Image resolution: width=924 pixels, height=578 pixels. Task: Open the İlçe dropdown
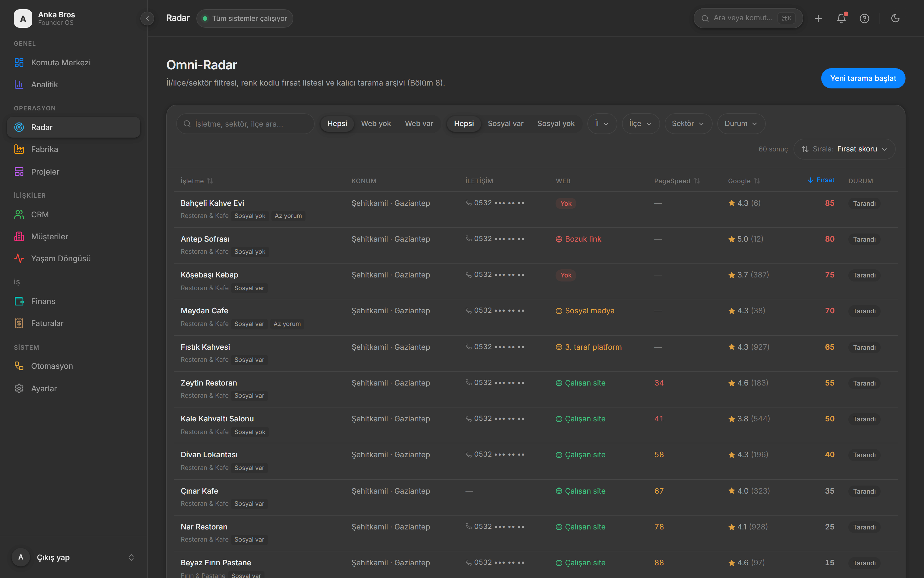pos(640,123)
